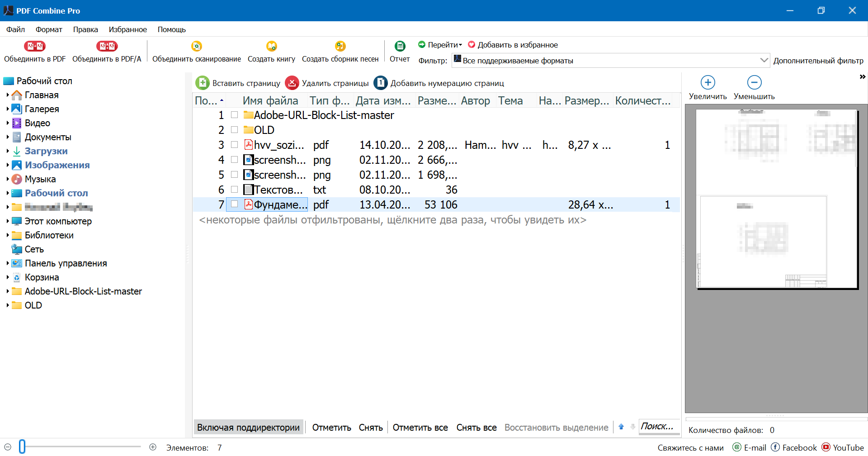Open the Фильтр formats dropdown
868x456 pixels.
pyautogui.click(x=610, y=61)
